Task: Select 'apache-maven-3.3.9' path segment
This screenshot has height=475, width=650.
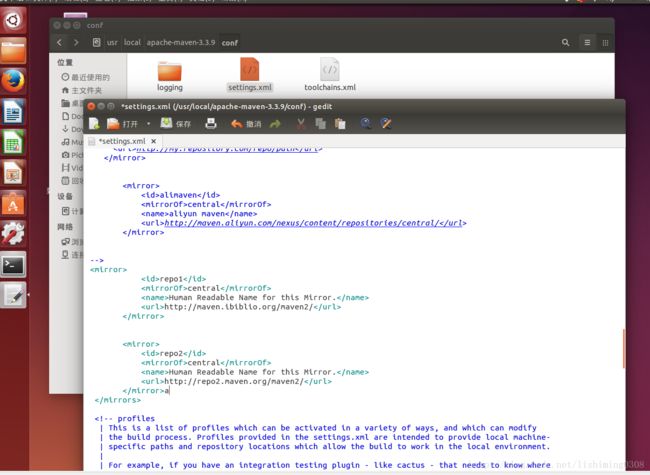Action: (181, 42)
